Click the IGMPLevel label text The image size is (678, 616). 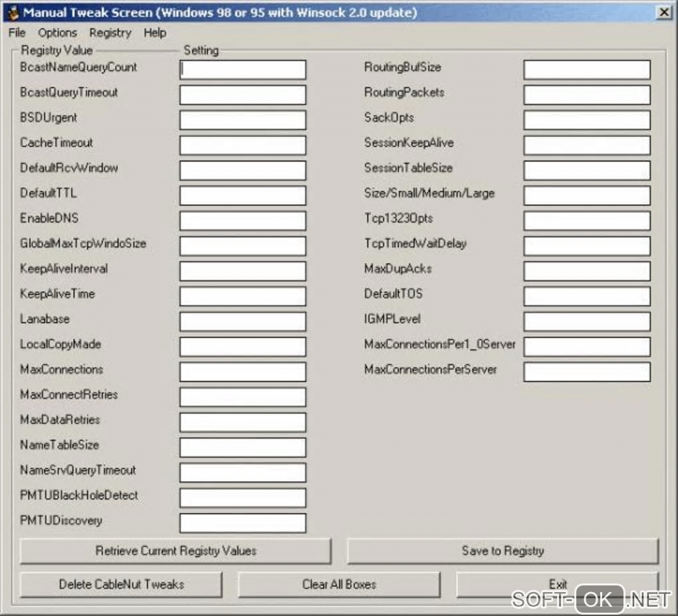click(392, 319)
